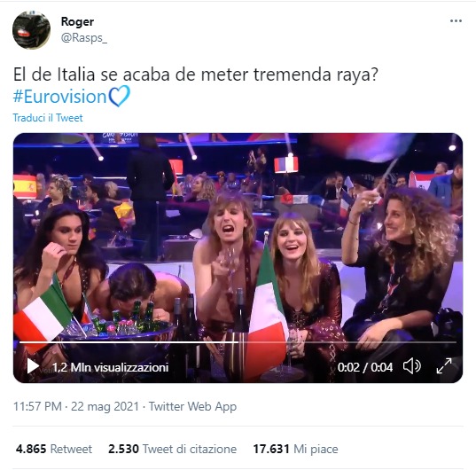Expand the video to fullscreen
The width and height of the screenshot is (476, 470).
pos(444,366)
